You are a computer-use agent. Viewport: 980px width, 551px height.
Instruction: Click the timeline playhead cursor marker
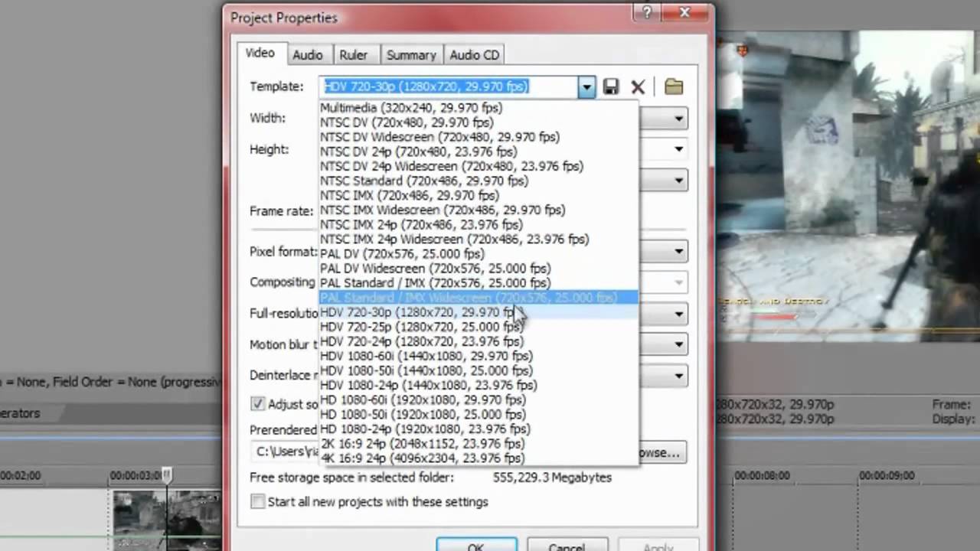point(167,475)
